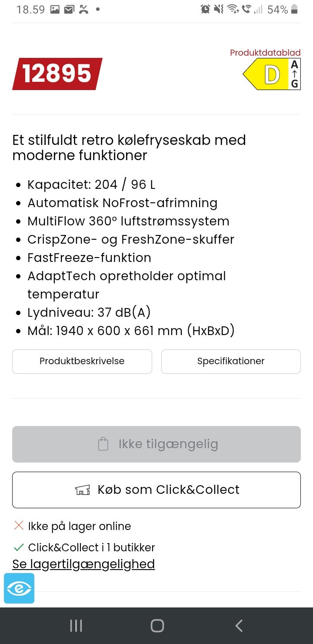Tap the greyed Ikke tilgængelig button
The height and width of the screenshot is (644, 313).
point(156,444)
